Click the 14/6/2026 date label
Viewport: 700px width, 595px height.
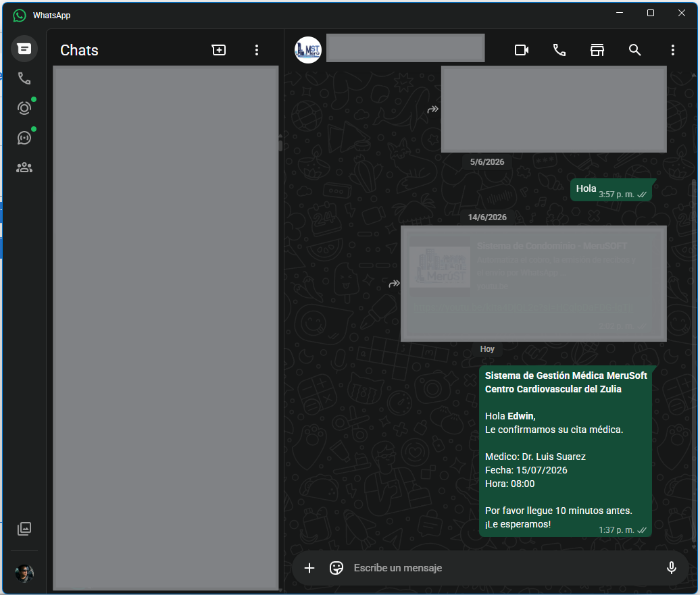point(487,217)
